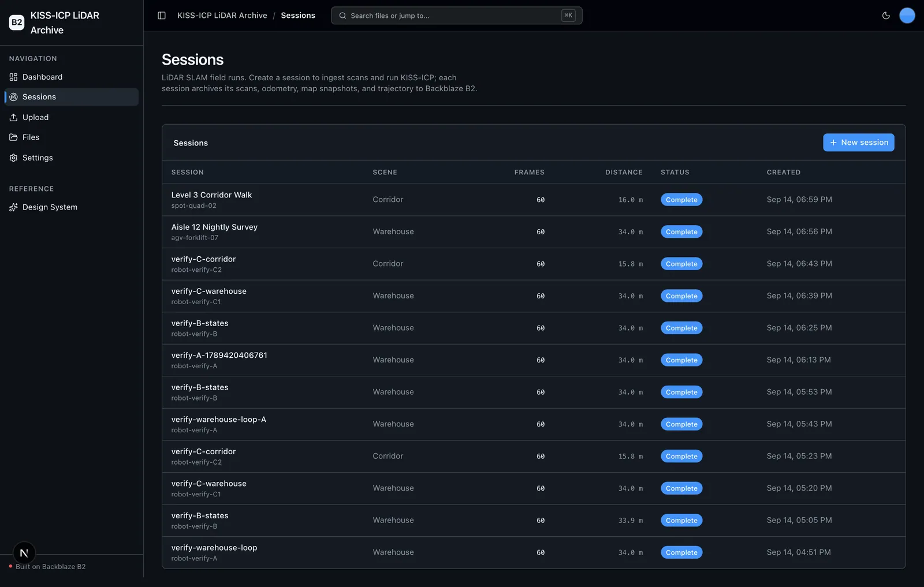Image resolution: width=924 pixels, height=587 pixels.
Task: Click the SESSION column header
Action: pyautogui.click(x=188, y=173)
